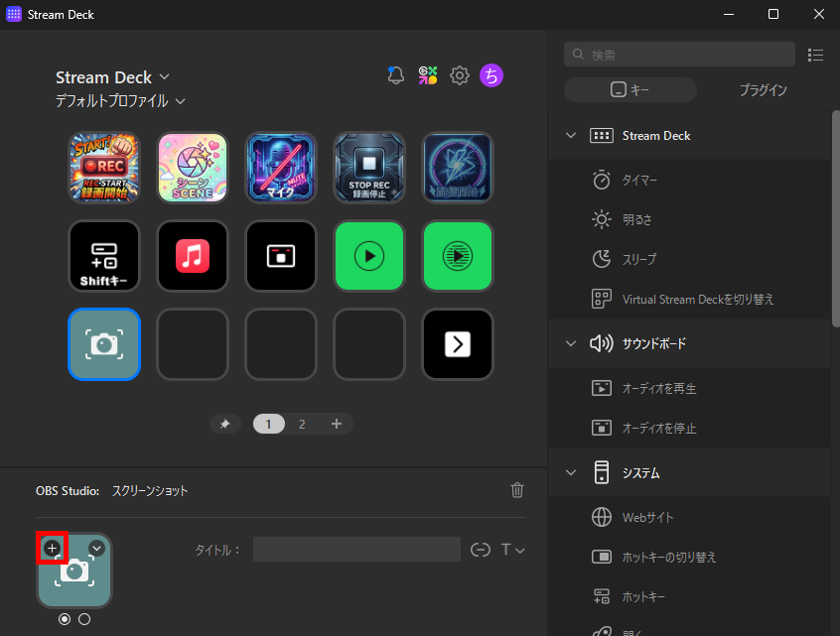Switch to page 2

(302, 424)
